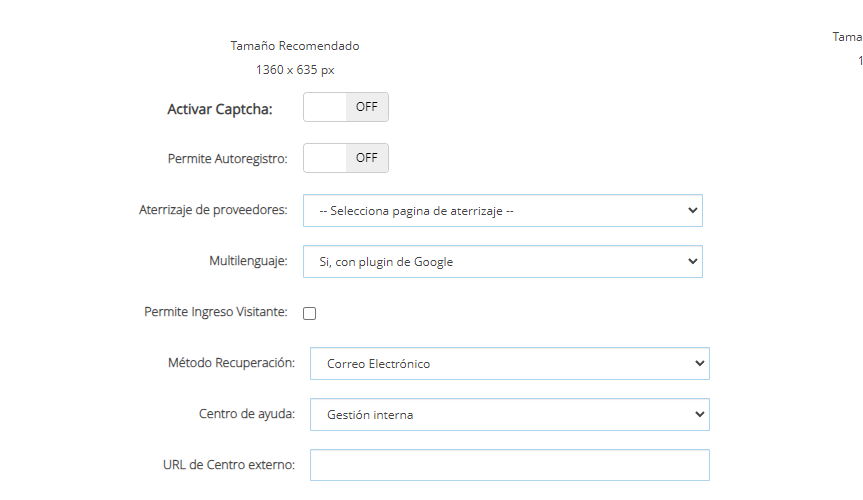Expand the Centro de ayuda dropdown
Viewport: 863px width, 500px height.
coord(509,415)
